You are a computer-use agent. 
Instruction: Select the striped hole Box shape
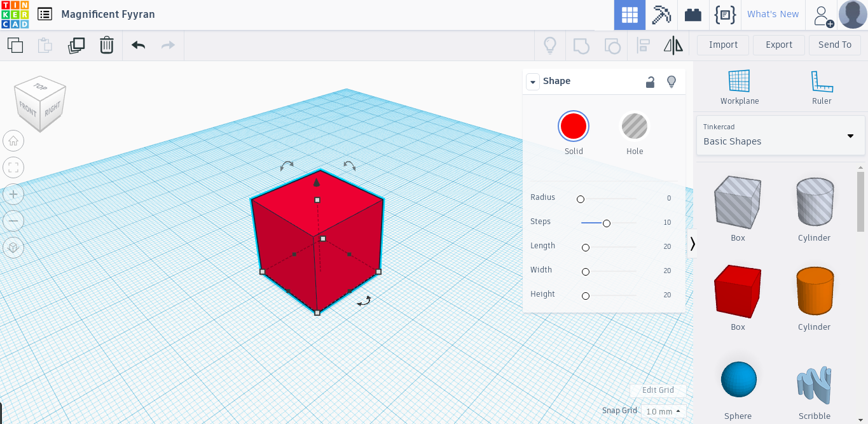pyautogui.click(x=738, y=202)
